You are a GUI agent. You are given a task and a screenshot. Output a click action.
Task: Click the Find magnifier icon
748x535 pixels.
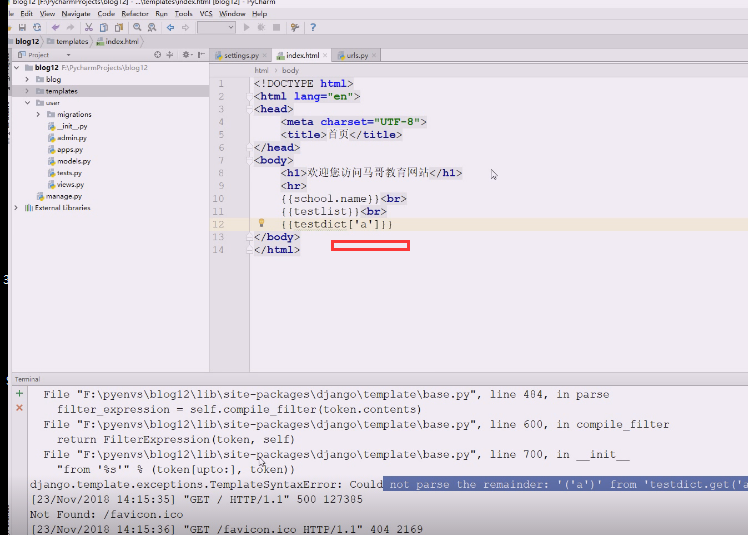coord(137,28)
